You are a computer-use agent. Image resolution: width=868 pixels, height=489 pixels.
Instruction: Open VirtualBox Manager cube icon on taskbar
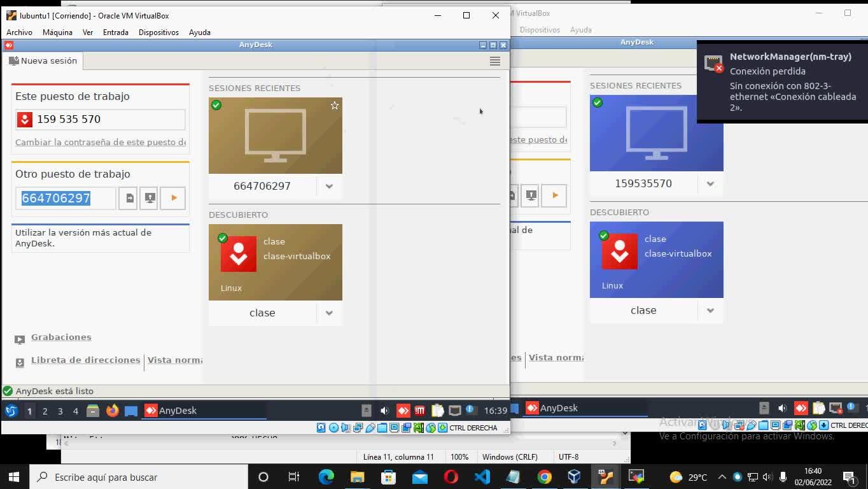[x=574, y=477]
